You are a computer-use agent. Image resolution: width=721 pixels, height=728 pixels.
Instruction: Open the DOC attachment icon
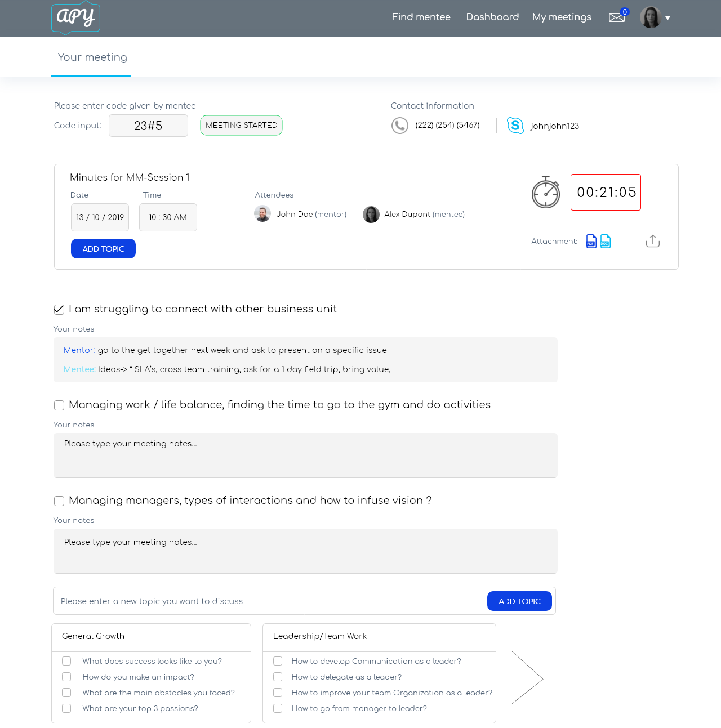(x=605, y=241)
